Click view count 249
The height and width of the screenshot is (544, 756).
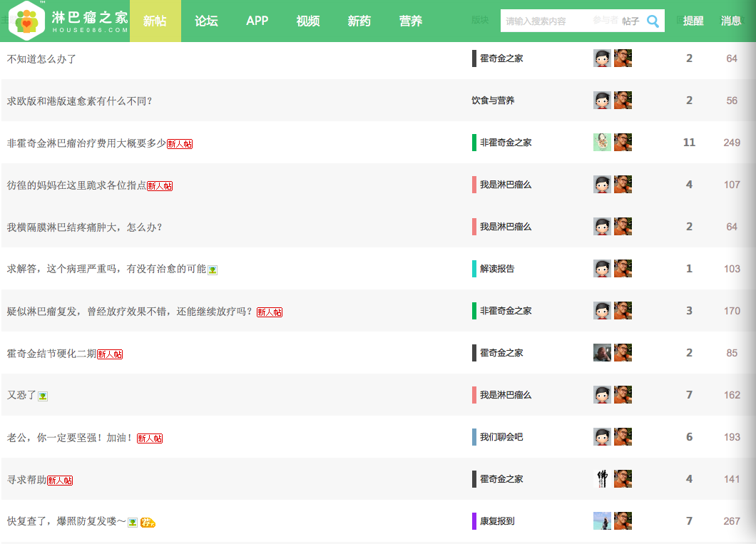tap(732, 143)
